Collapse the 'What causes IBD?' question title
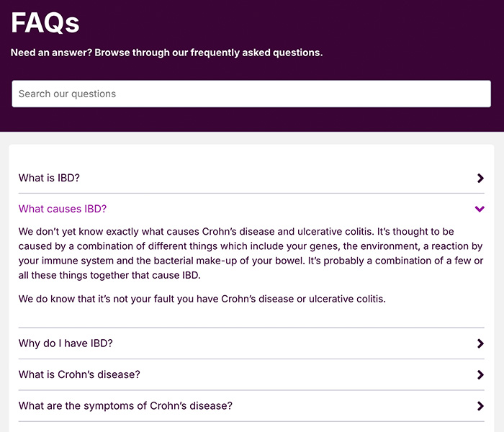This screenshot has width=504, height=432. (63, 210)
